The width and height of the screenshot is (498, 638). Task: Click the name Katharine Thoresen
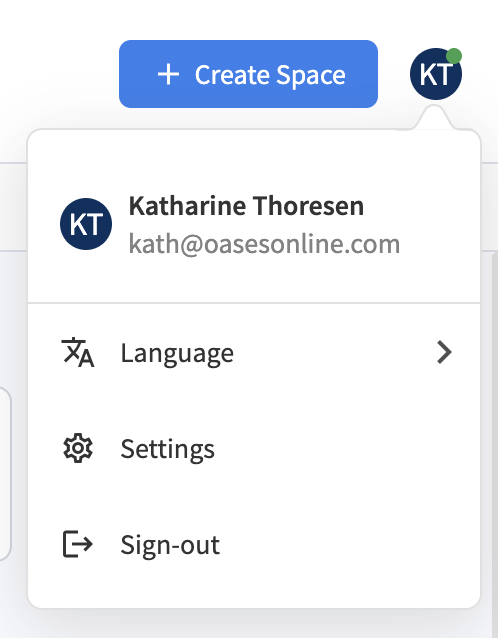pos(246,206)
